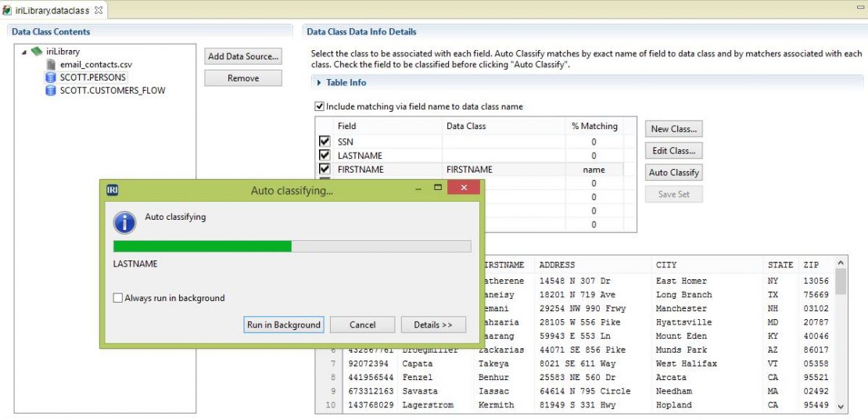Click the Kermith first name cell
This screenshot has height=420, width=868.
coord(496,404)
